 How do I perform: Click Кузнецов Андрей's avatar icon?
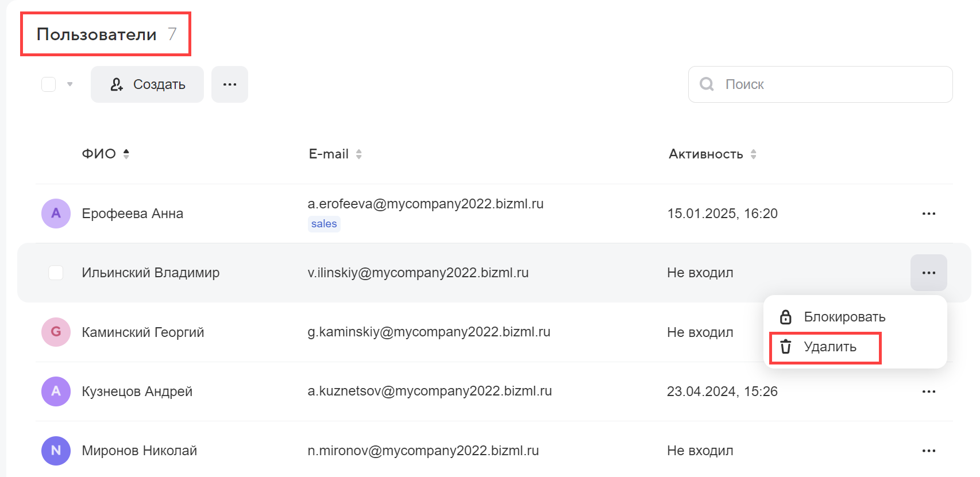tap(56, 391)
